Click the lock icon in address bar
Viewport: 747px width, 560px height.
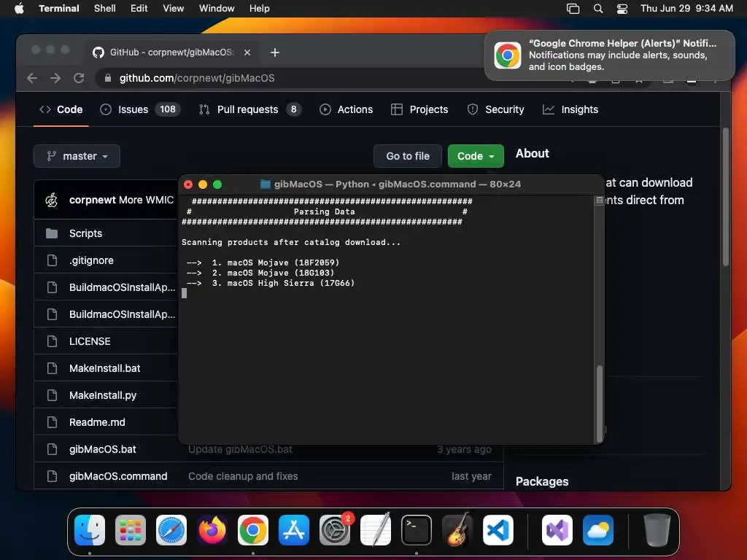pos(108,78)
